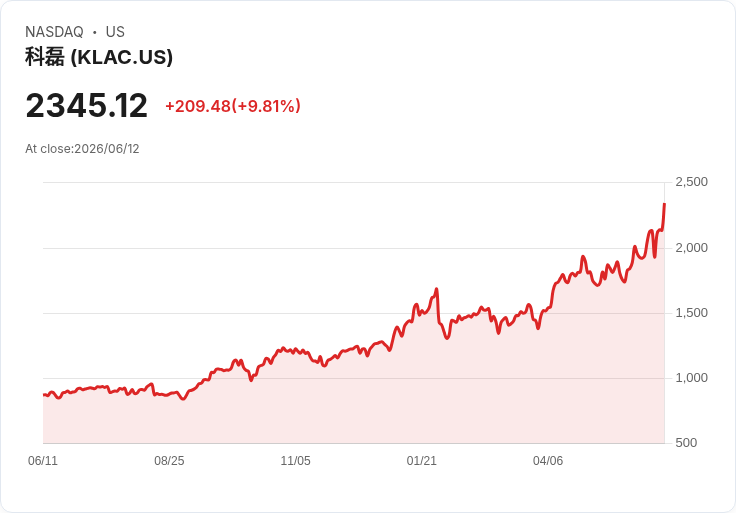The image size is (736, 513).
Task: Click the January price spike on chart
Action: pyautogui.click(x=437, y=289)
